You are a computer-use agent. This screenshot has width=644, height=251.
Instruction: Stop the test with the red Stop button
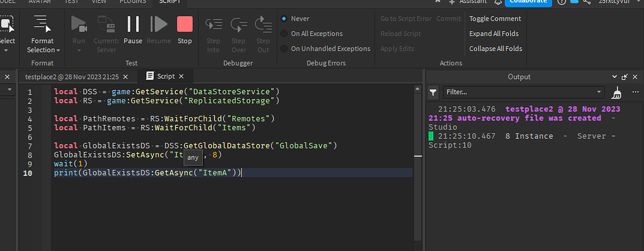(x=185, y=29)
